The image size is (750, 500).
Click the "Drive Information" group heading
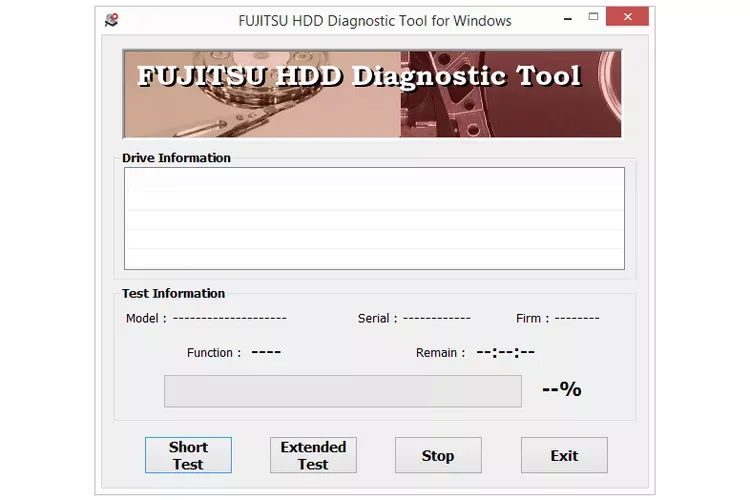[x=176, y=158]
